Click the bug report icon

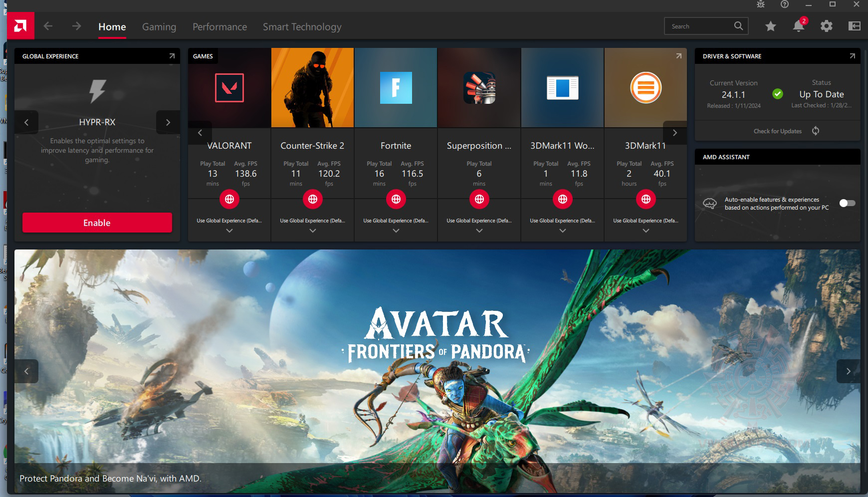pyautogui.click(x=761, y=4)
